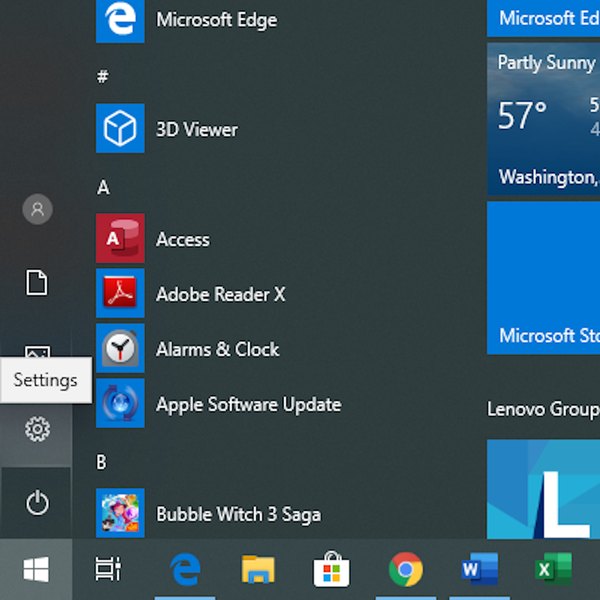Click the B section letter header

101,462
